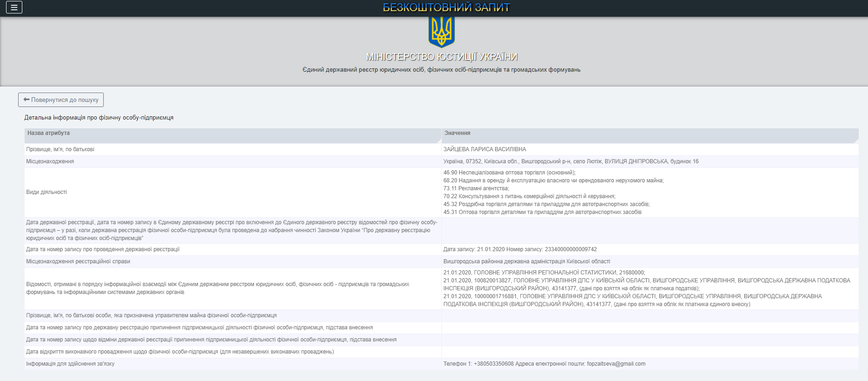Select the '46.90 Неспеціалізована оптова торгівля' activity line
Viewport: 868px width, 381px height.
tap(509, 173)
